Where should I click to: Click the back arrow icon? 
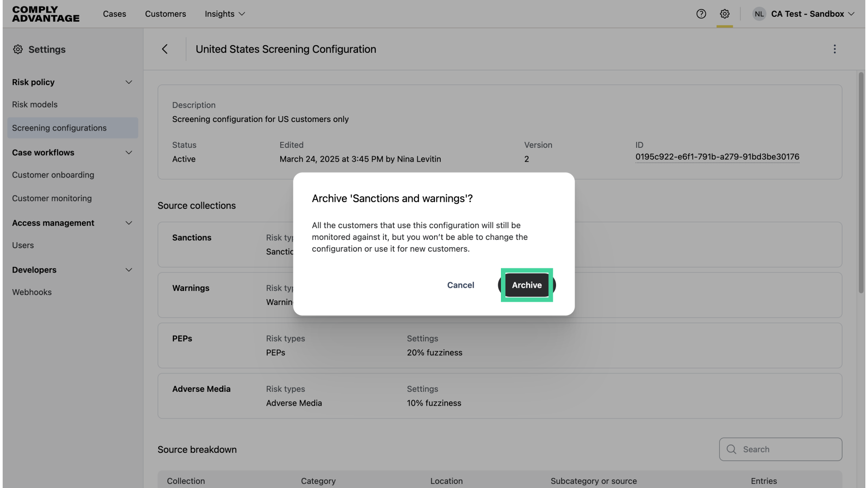165,49
